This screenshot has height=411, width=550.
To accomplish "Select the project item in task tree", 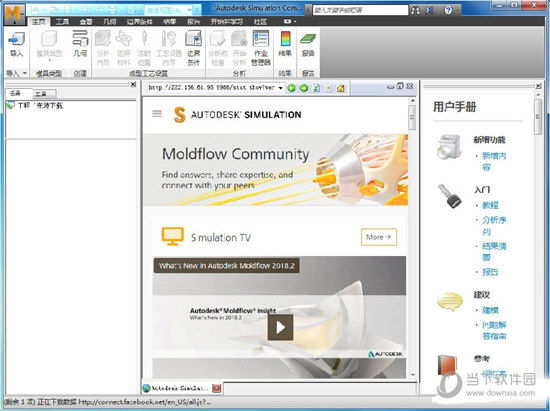I will pyautogui.click(x=35, y=105).
